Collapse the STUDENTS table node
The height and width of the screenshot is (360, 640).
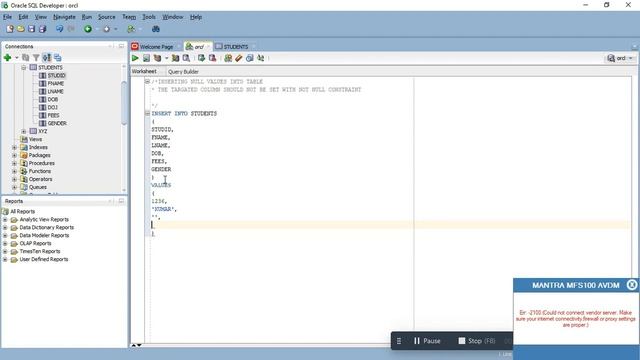pos(24,67)
